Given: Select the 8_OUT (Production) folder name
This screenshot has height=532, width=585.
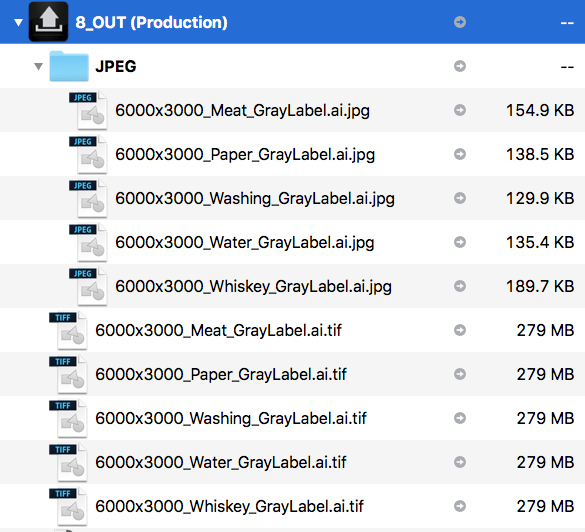Looking at the screenshot, I should tap(151, 22).
